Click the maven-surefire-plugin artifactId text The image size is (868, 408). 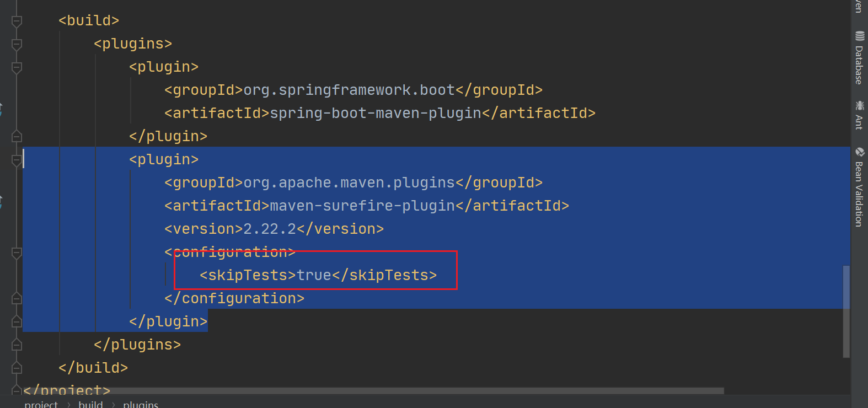362,206
